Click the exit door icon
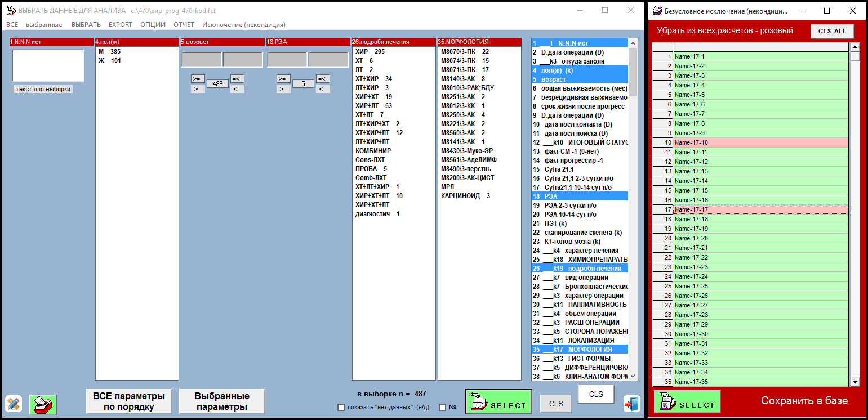This screenshot has height=420, width=868. [x=631, y=404]
